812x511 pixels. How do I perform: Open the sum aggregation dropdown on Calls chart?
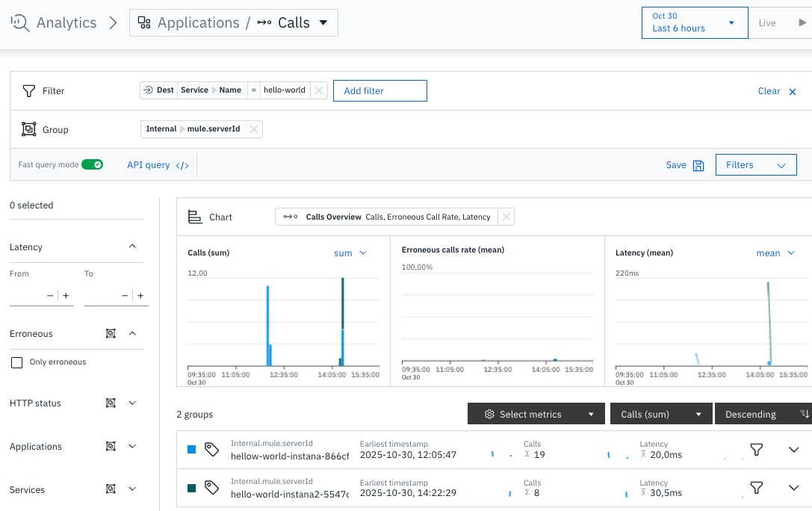point(350,253)
